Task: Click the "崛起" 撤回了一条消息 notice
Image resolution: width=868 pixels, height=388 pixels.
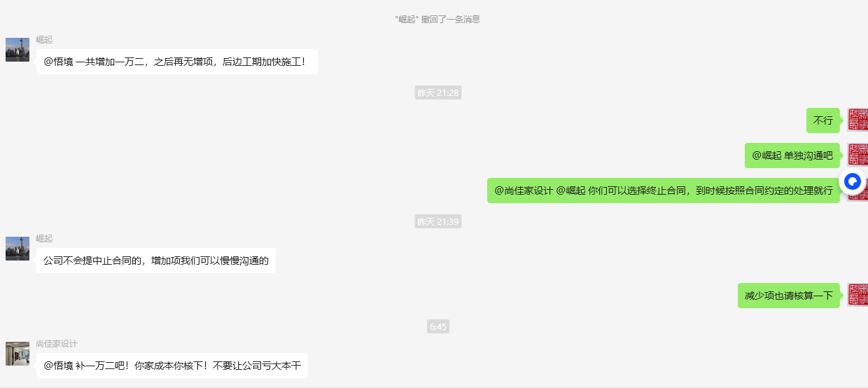Action: point(437,19)
